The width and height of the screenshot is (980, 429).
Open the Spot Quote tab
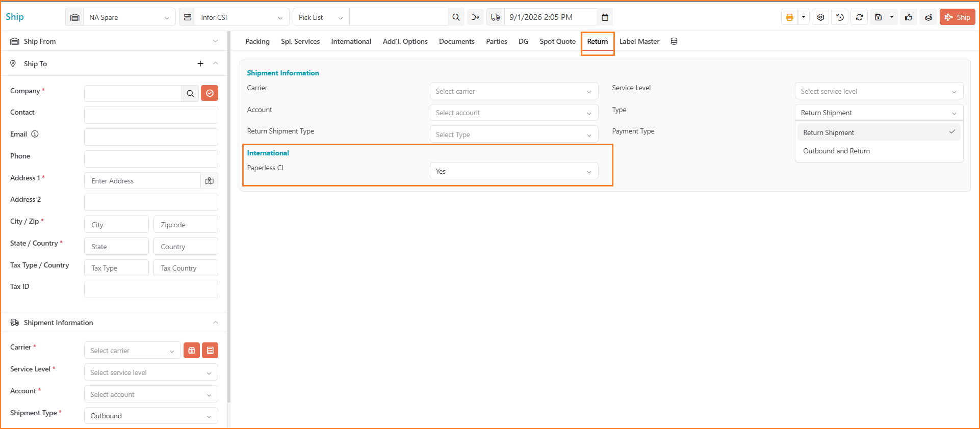pos(557,41)
